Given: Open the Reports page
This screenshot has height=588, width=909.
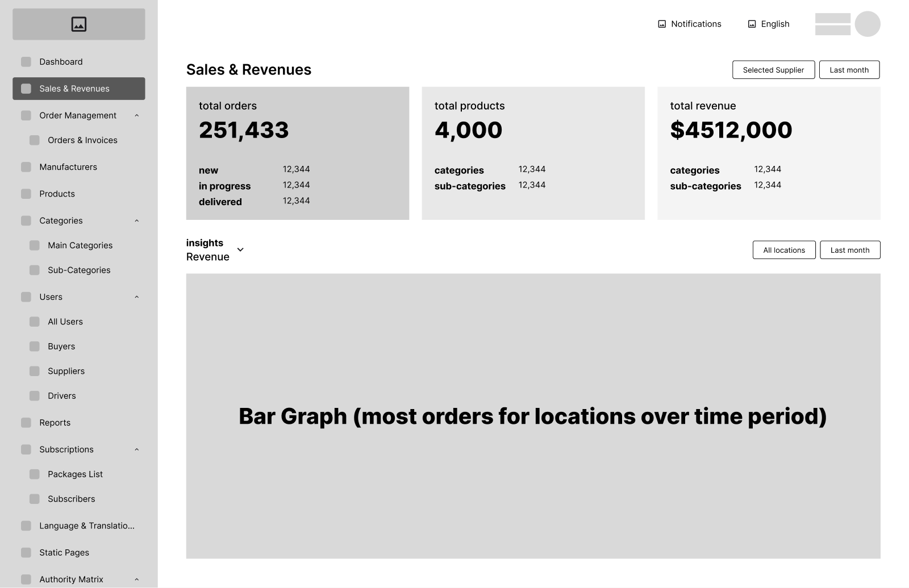Looking at the screenshot, I should [x=79, y=423].
